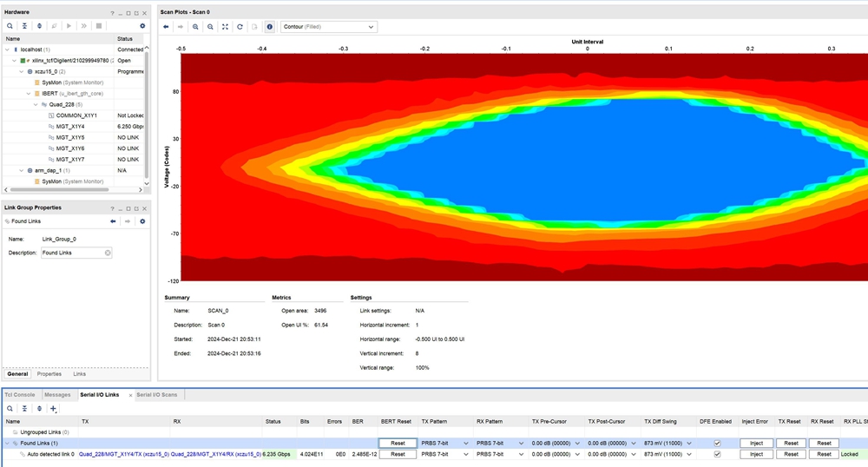Uncheck DFE Enabled for Auto detected link 0
The height and width of the screenshot is (467, 868).
(x=717, y=454)
